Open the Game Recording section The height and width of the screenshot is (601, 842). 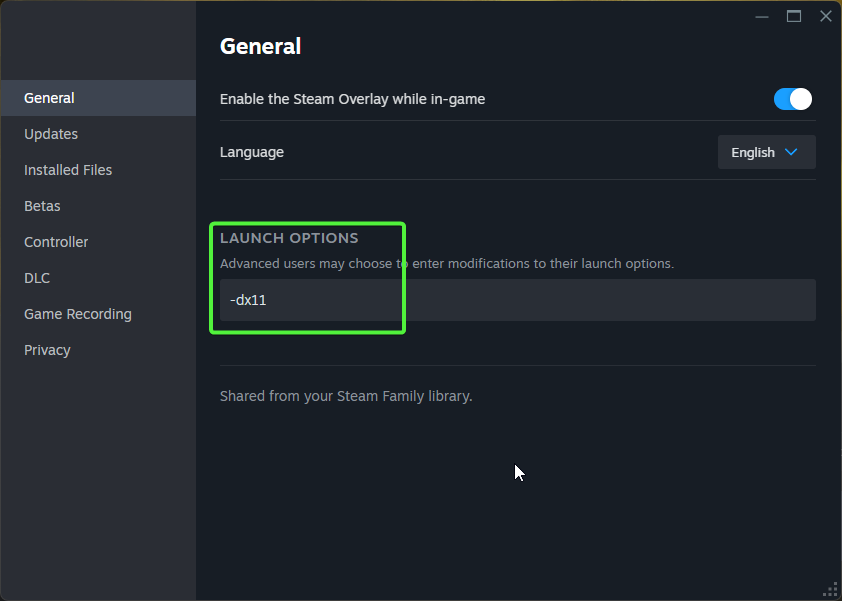coord(77,313)
